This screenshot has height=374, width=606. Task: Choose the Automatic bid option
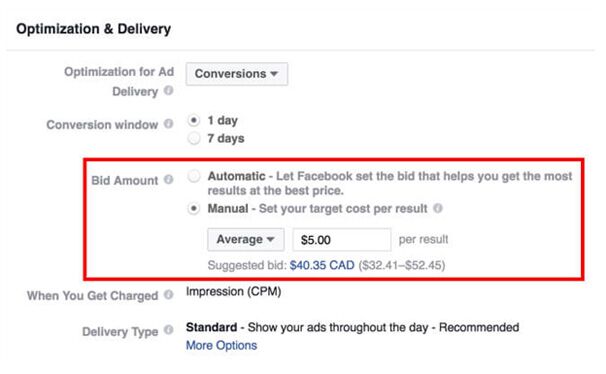click(194, 177)
